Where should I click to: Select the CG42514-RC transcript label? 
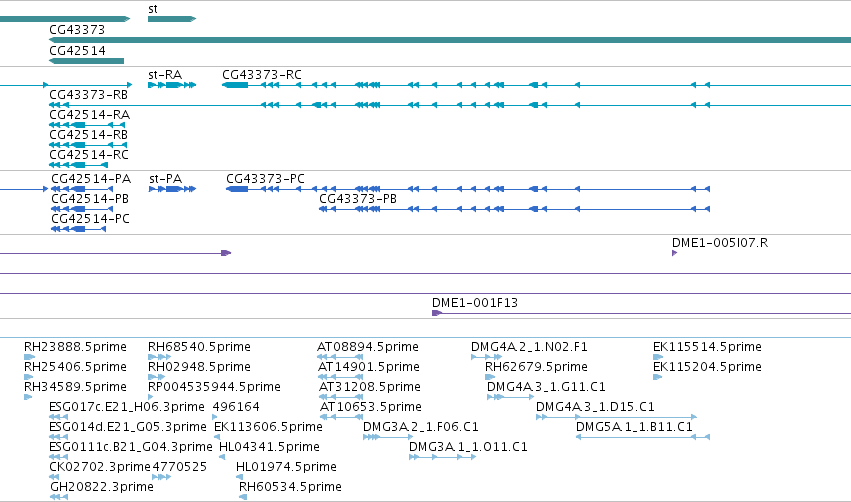(x=89, y=155)
